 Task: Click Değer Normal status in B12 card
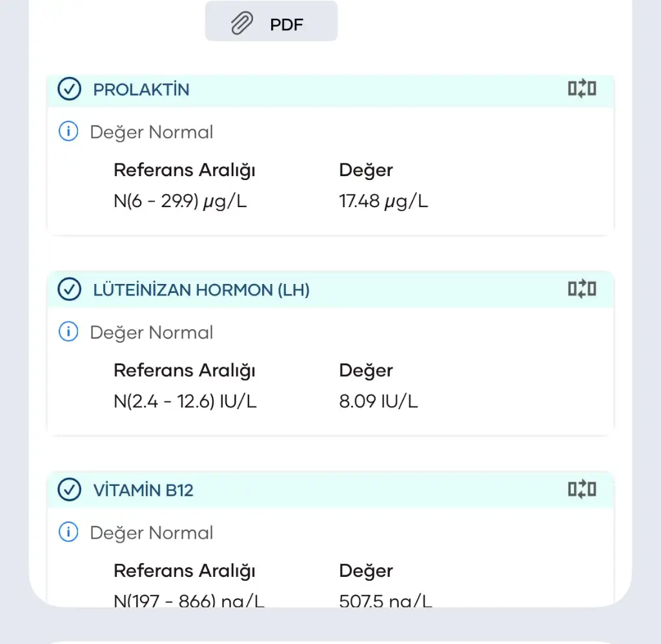152,533
